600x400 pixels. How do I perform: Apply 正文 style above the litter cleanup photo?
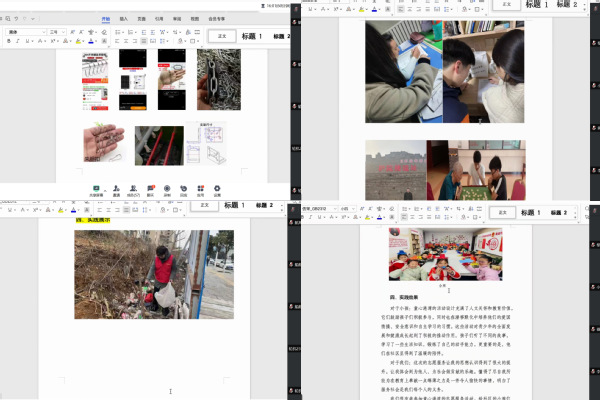tap(204, 205)
